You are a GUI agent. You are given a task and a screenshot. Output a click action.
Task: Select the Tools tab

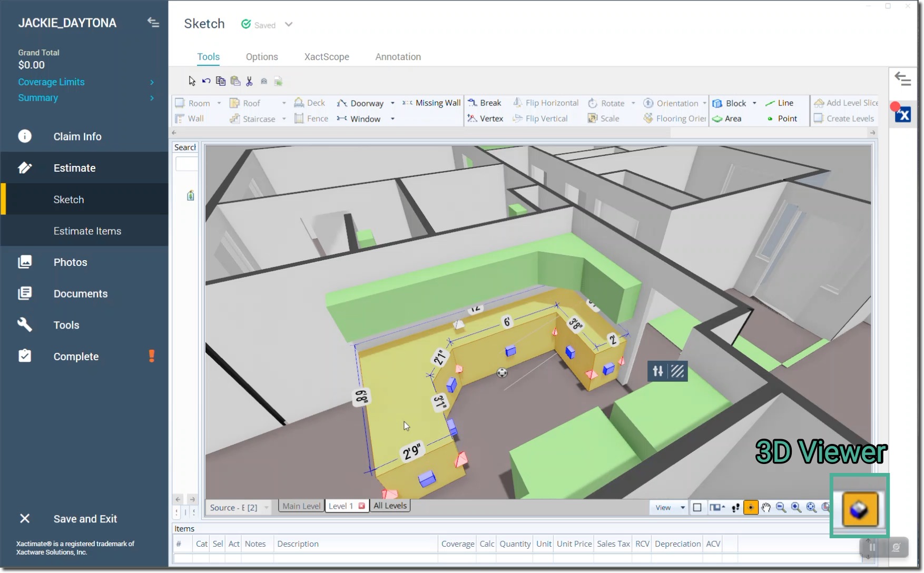click(x=208, y=57)
